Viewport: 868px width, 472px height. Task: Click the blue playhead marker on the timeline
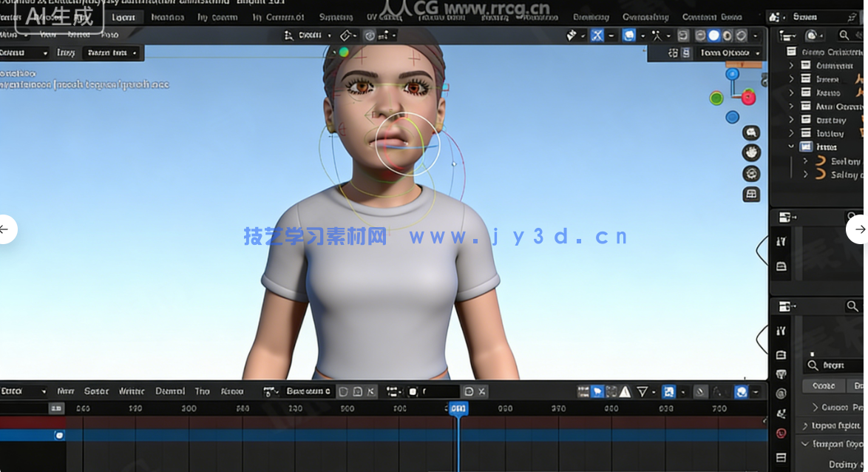[457, 408]
